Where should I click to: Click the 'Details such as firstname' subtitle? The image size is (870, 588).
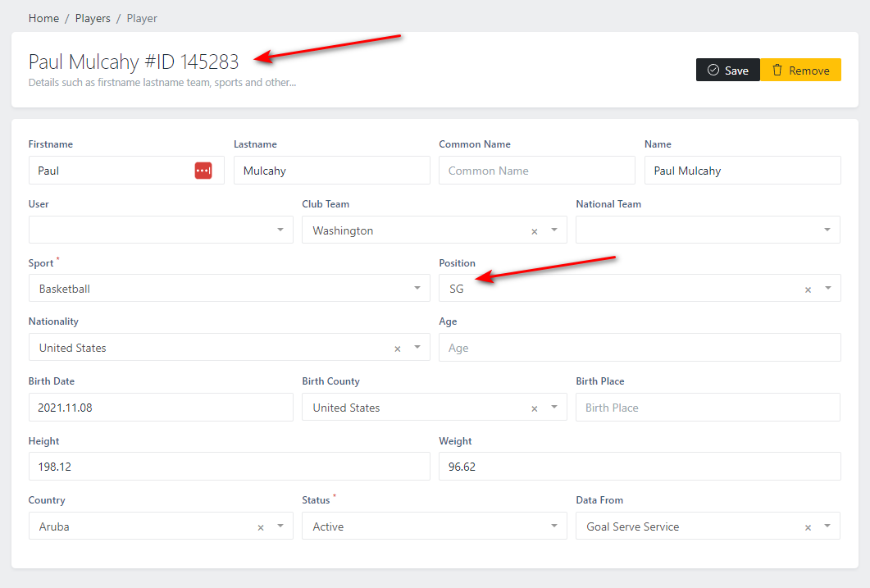[162, 83]
